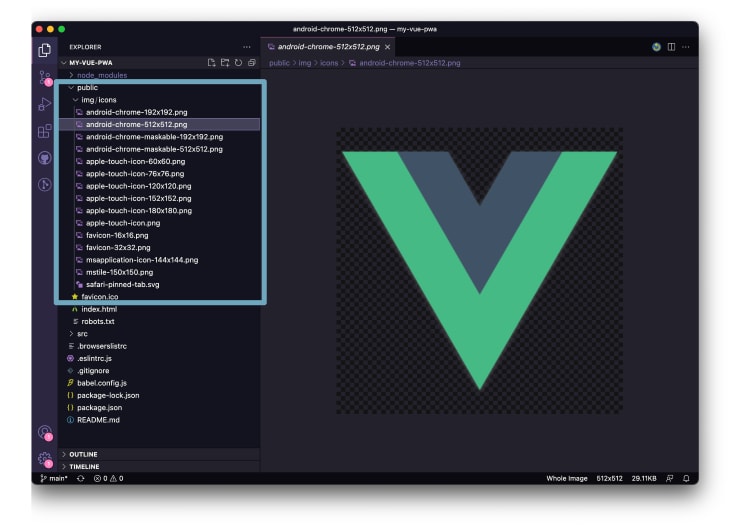This screenshot has height=526, width=730.
Task: Click public in the breadcrumb path
Action: [x=279, y=63]
